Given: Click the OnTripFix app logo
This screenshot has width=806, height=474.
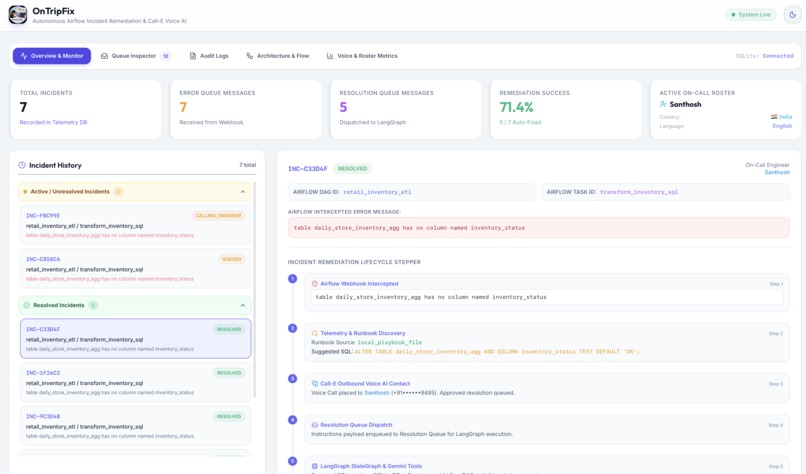Looking at the screenshot, I should pyautogui.click(x=17, y=14).
